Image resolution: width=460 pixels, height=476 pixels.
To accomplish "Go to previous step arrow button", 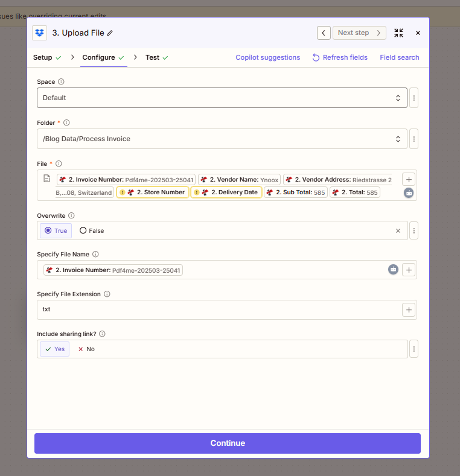I will [x=324, y=33].
